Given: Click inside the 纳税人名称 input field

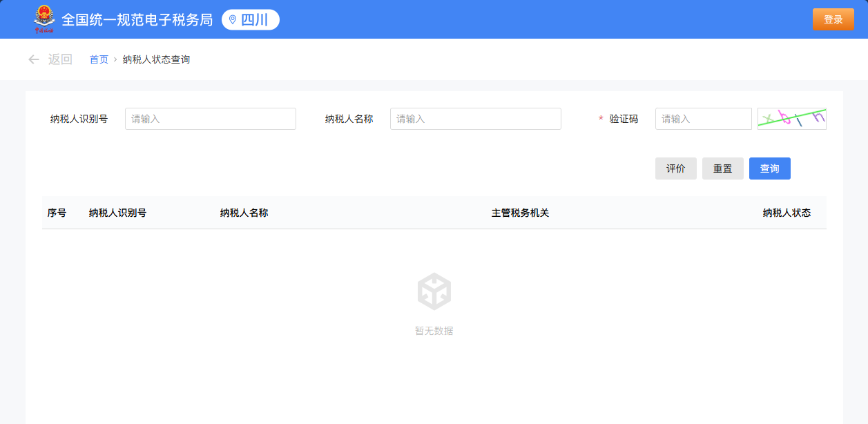Looking at the screenshot, I should (475, 118).
